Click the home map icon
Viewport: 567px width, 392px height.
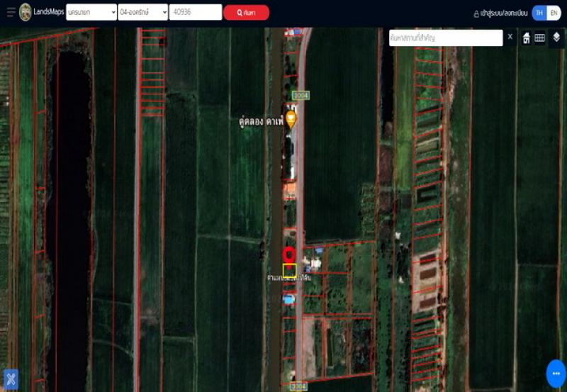click(527, 38)
